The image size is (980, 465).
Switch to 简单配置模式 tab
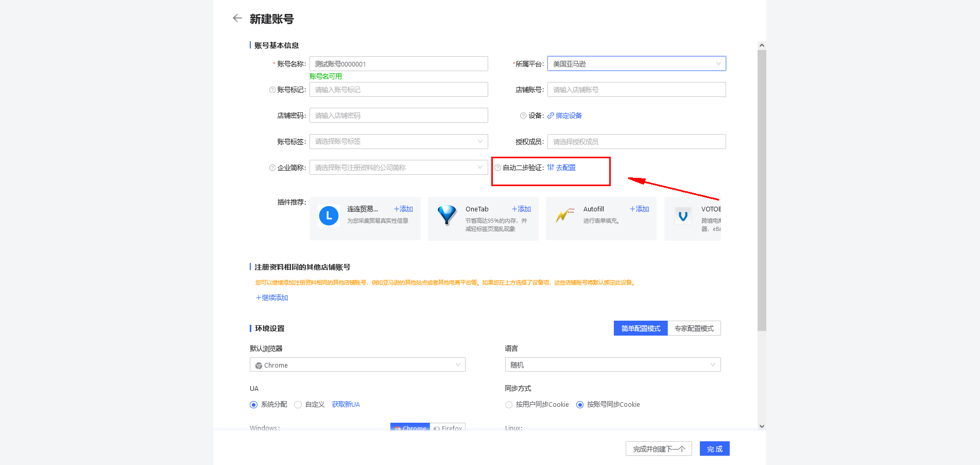(640, 328)
